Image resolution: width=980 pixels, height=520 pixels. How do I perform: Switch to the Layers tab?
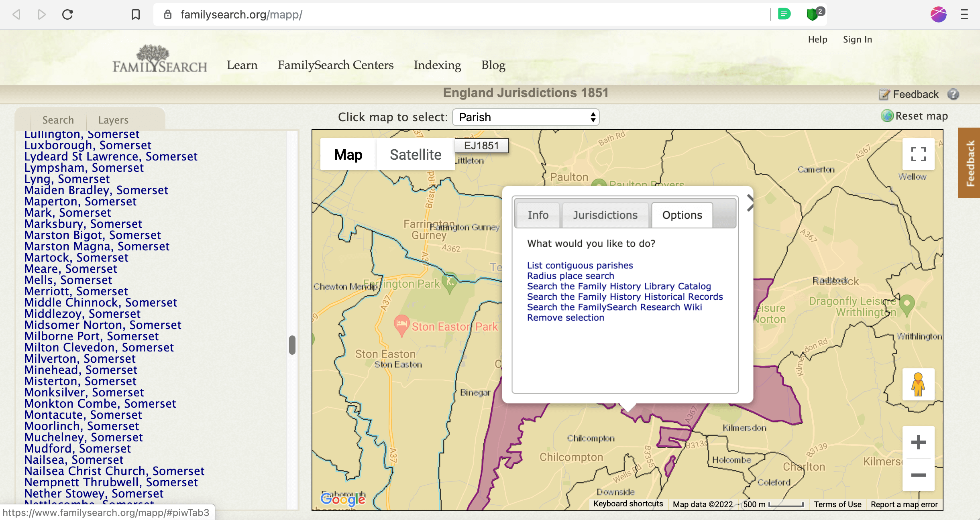113,120
